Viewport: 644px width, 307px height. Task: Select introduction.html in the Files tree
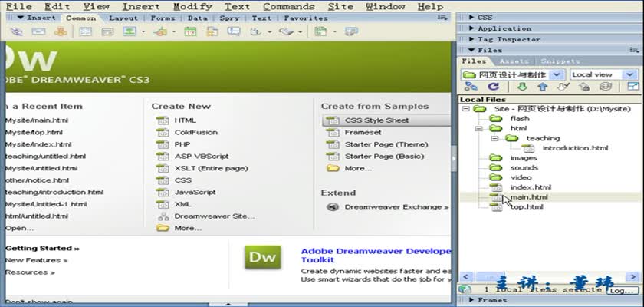point(575,148)
